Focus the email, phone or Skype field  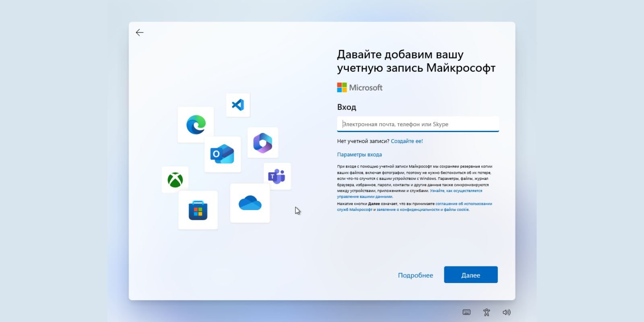(x=418, y=124)
